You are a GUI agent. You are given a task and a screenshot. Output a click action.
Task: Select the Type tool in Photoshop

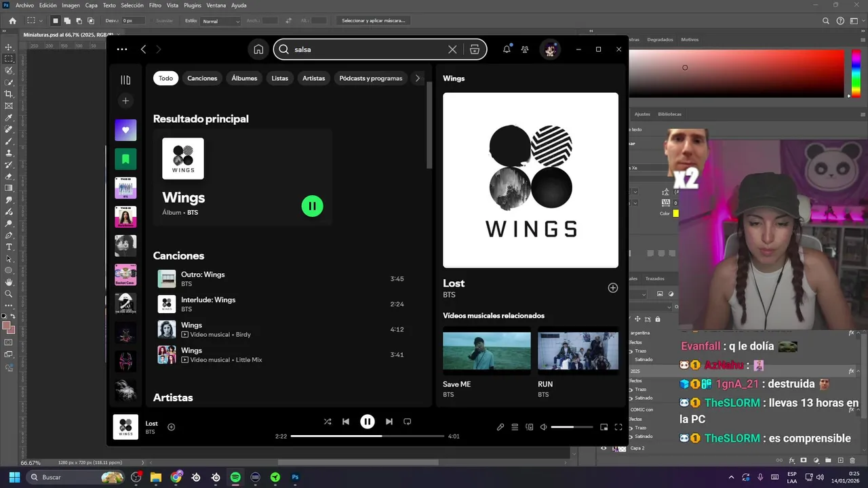[9, 247]
